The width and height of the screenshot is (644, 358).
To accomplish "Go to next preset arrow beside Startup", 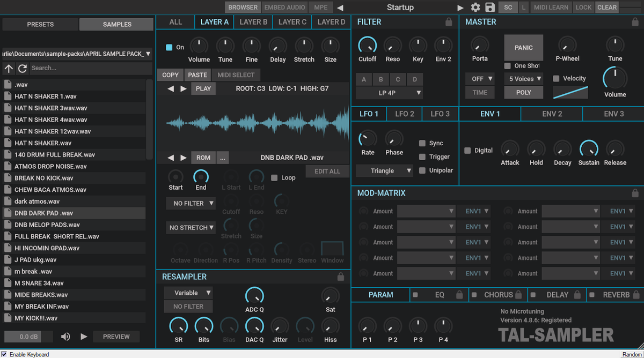I will 460,8.
